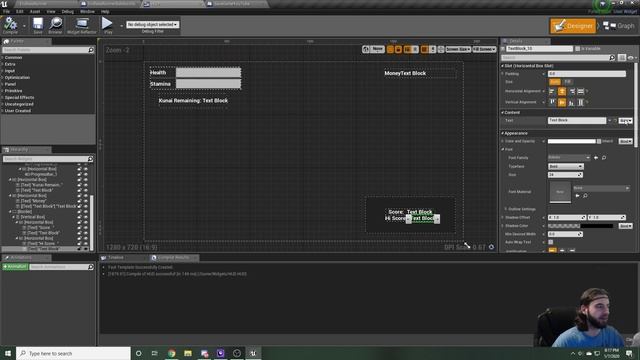Toggle visibility eye for Border row
This screenshot has width=640, height=360.
pyautogui.click(x=86, y=211)
